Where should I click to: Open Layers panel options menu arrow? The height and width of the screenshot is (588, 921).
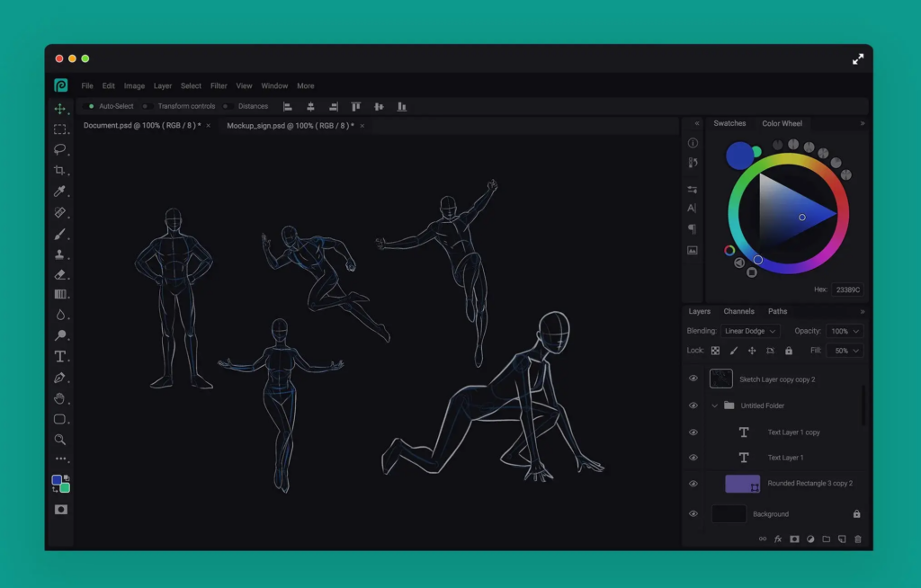[x=863, y=311]
